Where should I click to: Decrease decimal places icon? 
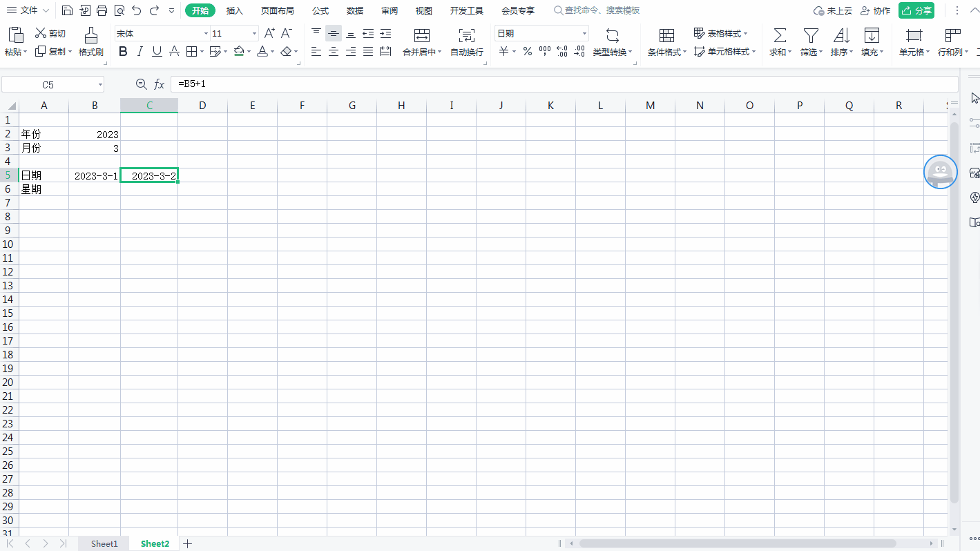[x=579, y=51]
